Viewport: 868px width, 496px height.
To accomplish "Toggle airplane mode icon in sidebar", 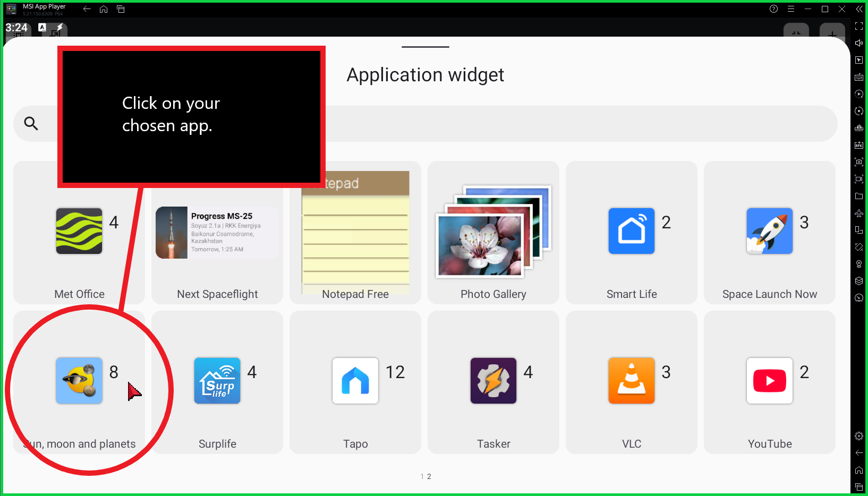I will click(x=859, y=213).
